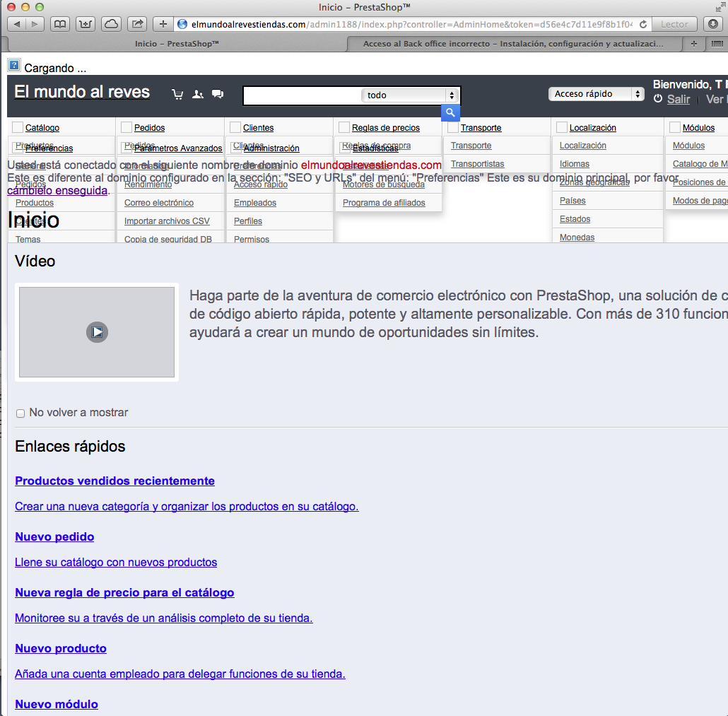
Task: Open the customers icon in header
Action: point(198,94)
